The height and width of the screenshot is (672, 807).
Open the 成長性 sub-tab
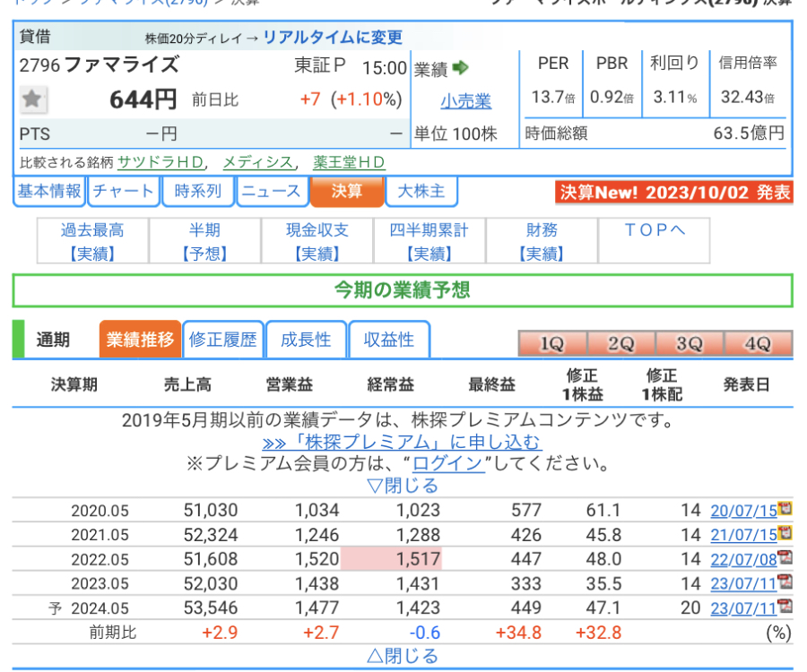pyautogui.click(x=306, y=340)
